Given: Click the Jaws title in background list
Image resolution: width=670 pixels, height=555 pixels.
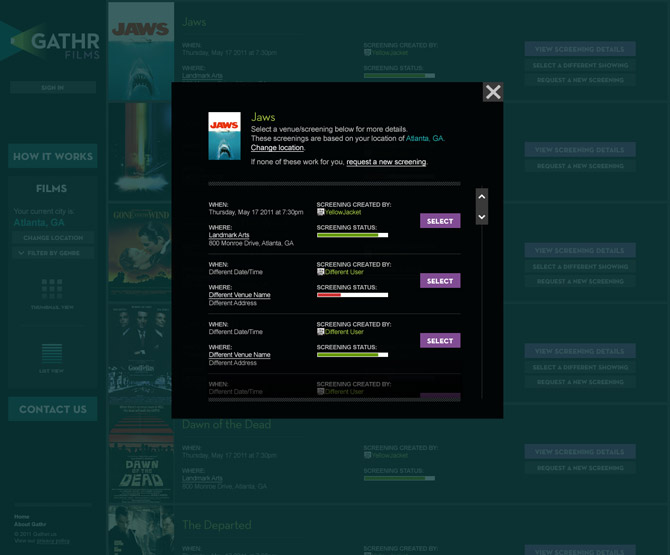Looking at the screenshot, I should click(x=194, y=22).
